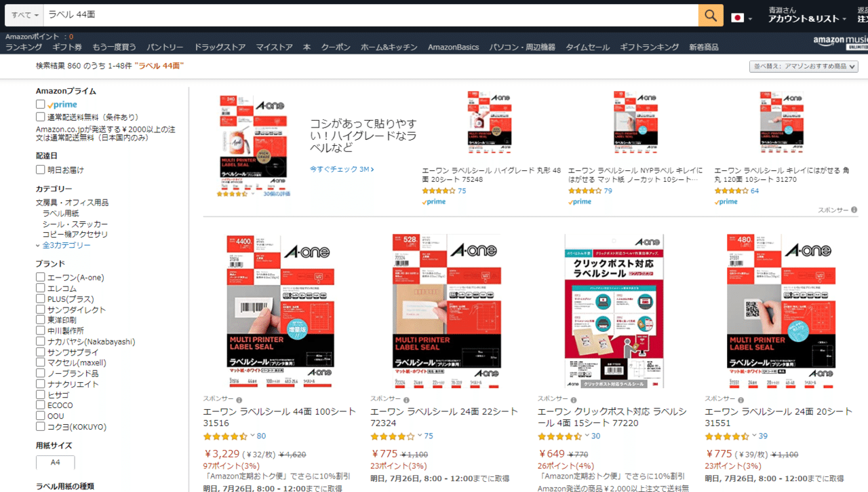Open 72324 product image thumbnail

coord(446,311)
